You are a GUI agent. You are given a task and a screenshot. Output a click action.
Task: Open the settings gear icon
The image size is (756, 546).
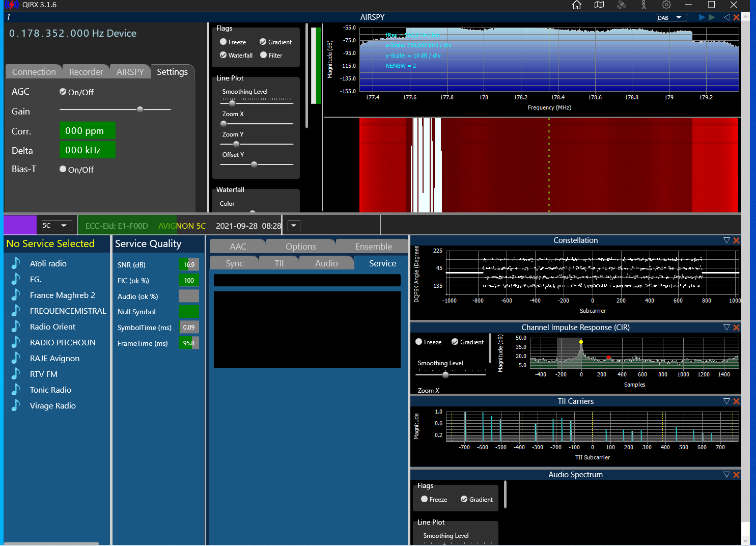(x=666, y=5)
